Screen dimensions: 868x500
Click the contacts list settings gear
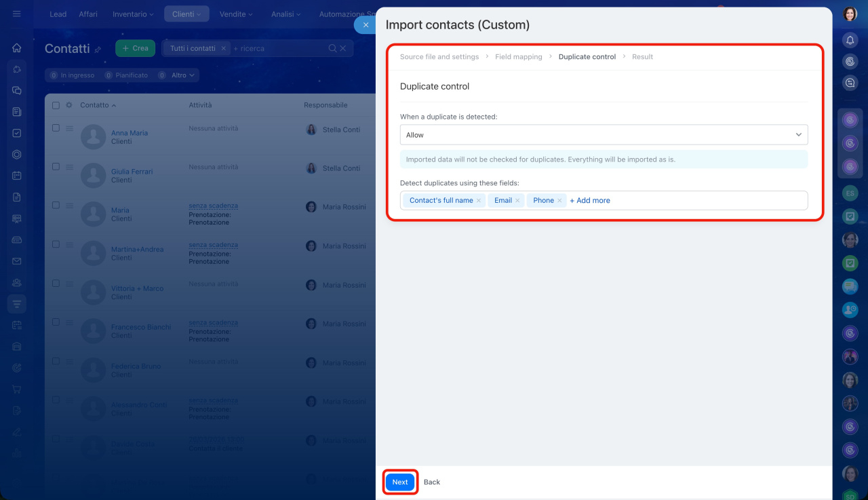click(x=68, y=105)
